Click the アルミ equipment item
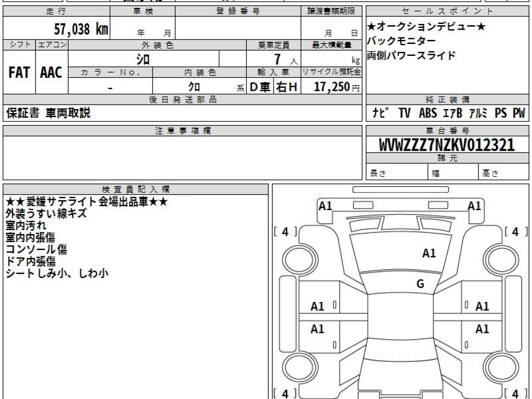This screenshot has height=399, width=532. tap(479, 113)
